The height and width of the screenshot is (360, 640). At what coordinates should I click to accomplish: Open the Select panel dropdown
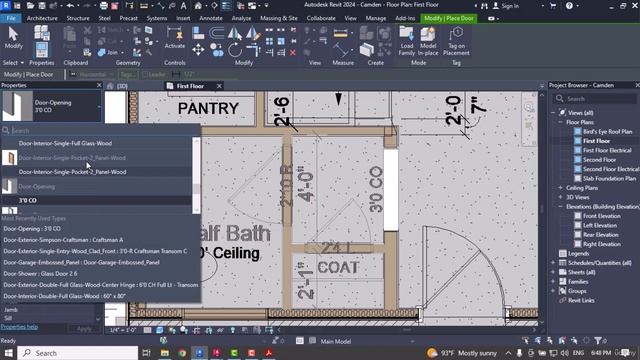(x=13, y=63)
